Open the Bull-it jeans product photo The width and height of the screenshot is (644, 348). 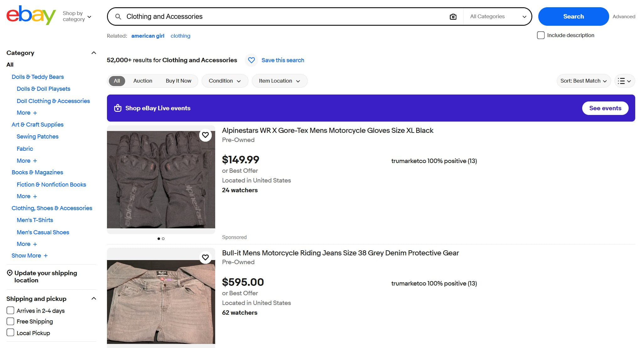[161, 302]
